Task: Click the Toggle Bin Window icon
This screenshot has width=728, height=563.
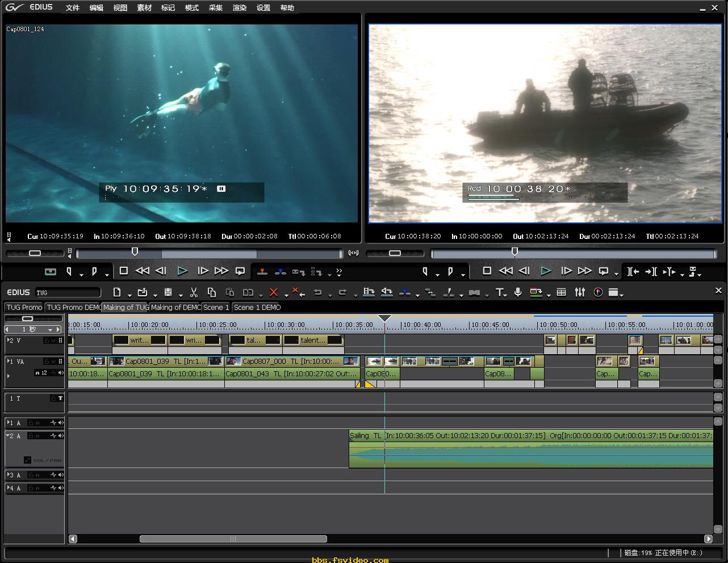Action: pyautogui.click(x=613, y=292)
